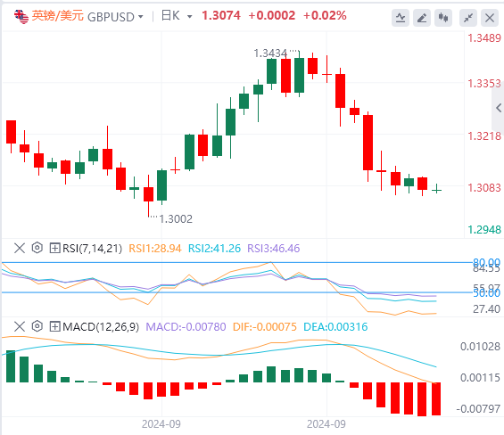The image size is (504, 435).
Task: Click the RSI(7,14,21) label
Action: coord(92,249)
